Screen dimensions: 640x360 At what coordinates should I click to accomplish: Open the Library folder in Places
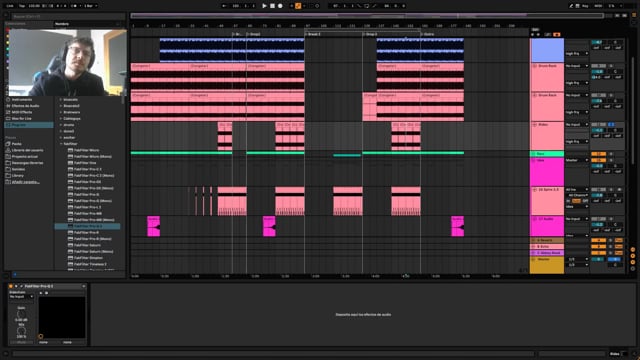18,176
